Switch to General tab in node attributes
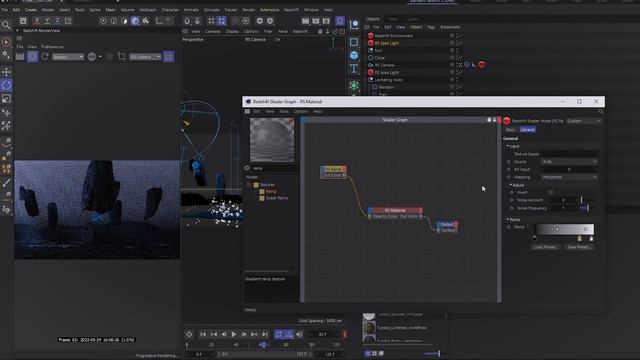The image size is (640, 360). tap(527, 129)
